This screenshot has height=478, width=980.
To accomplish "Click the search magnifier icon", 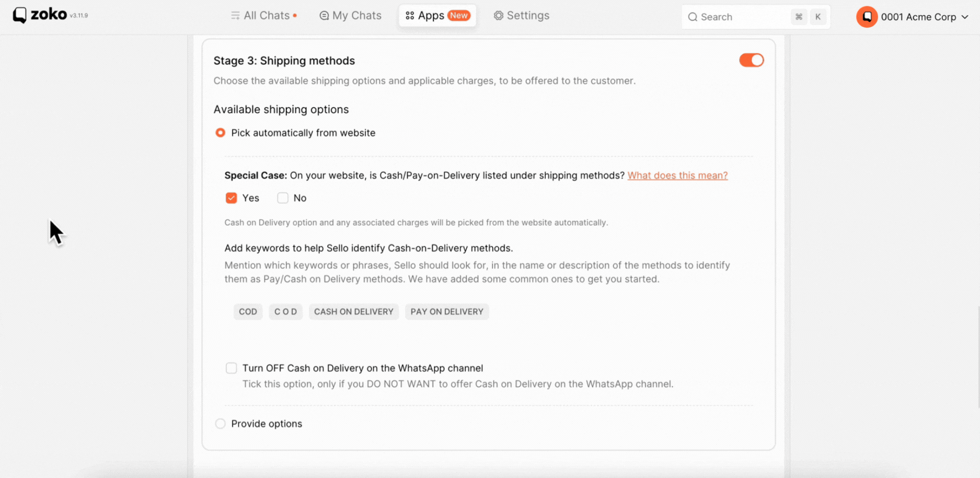I will pos(693,17).
